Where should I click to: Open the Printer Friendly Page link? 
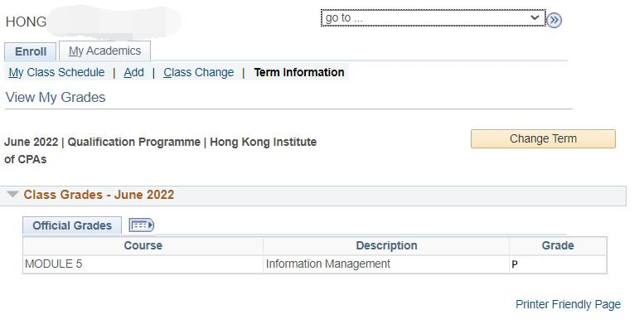pos(568,304)
